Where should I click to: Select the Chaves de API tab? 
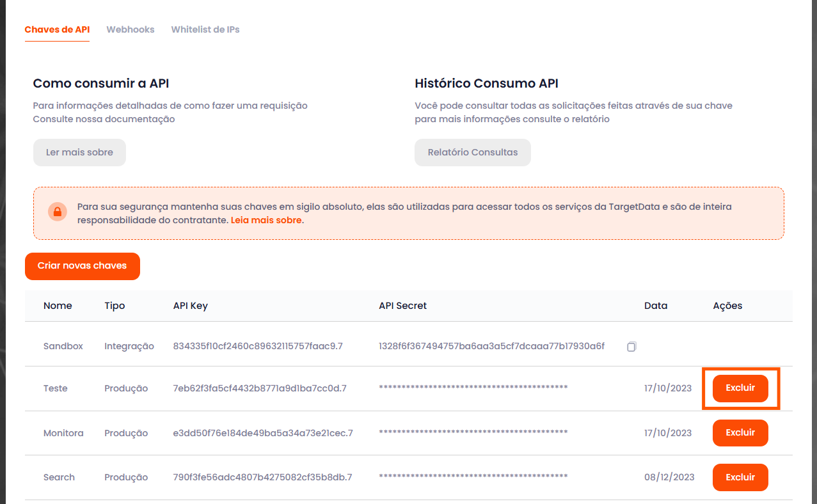pos(57,29)
